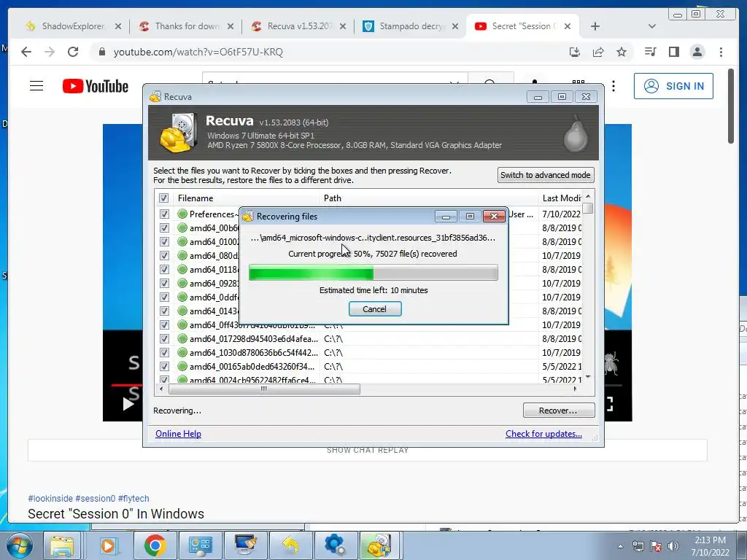Image resolution: width=747 pixels, height=560 pixels.
Task: Sort by the Path column header
Action: point(429,198)
